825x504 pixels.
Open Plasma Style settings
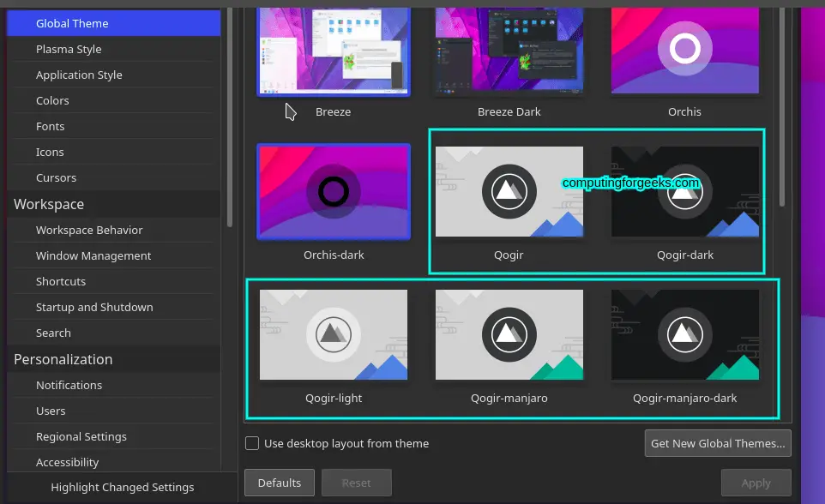tap(114, 49)
